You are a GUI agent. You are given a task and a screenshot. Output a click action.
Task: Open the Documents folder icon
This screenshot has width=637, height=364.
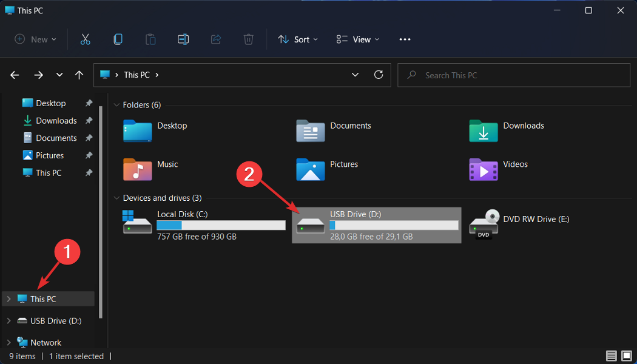click(x=311, y=130)
